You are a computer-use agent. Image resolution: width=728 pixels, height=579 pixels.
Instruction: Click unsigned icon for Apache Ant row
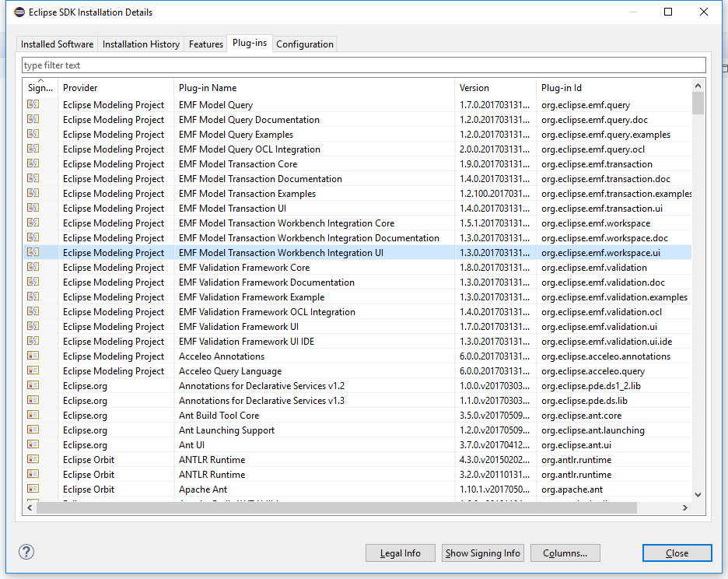(33, 490)
